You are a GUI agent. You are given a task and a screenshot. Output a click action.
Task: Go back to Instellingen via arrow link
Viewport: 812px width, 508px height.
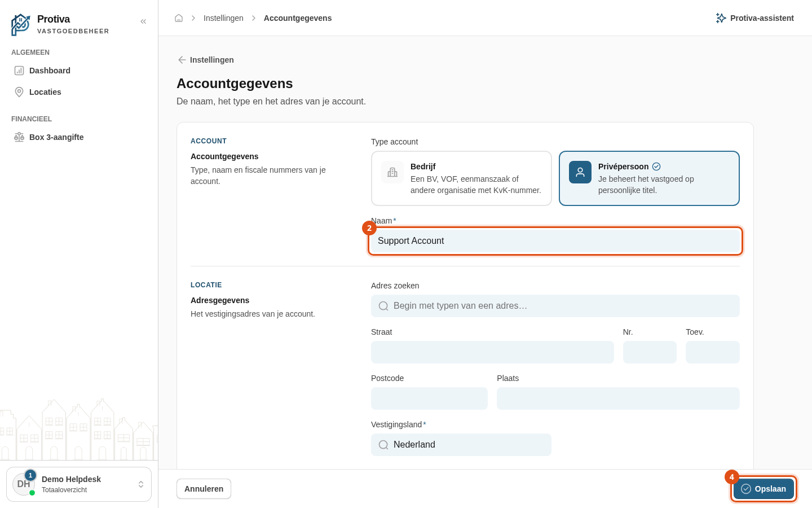pos(206,60)
